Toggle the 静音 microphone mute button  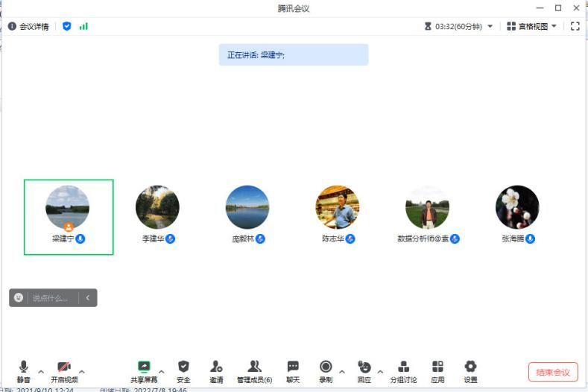[24, 367]
